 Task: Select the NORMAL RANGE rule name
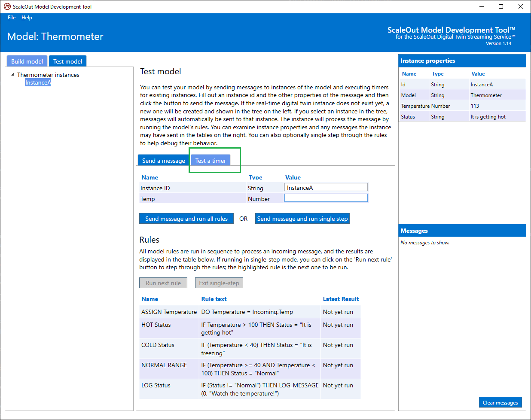tap(164, 365)
